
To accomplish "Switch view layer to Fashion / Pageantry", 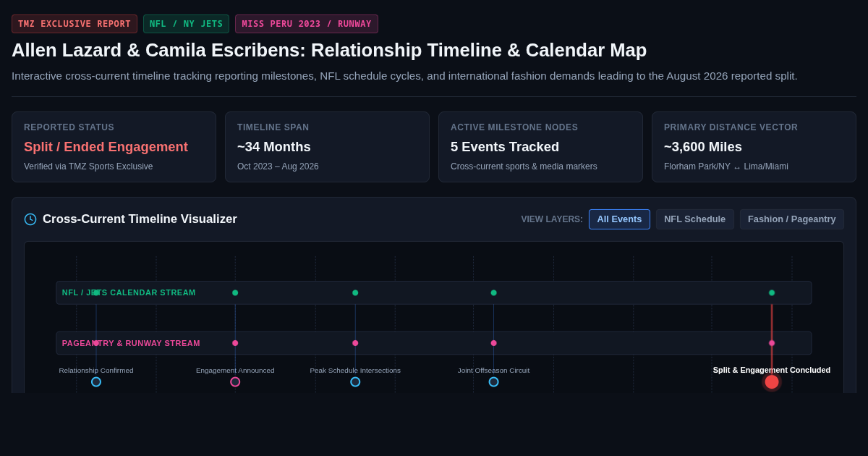I will [x=791, y=219].
